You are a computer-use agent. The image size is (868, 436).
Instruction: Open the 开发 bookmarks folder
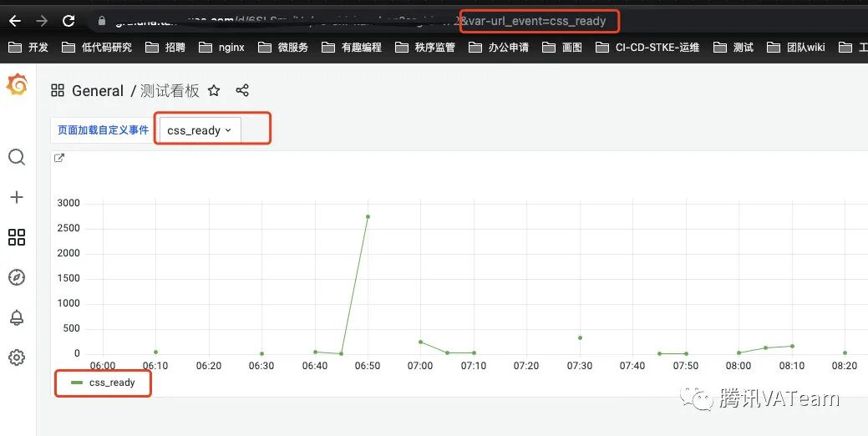(x=28, y=48)
